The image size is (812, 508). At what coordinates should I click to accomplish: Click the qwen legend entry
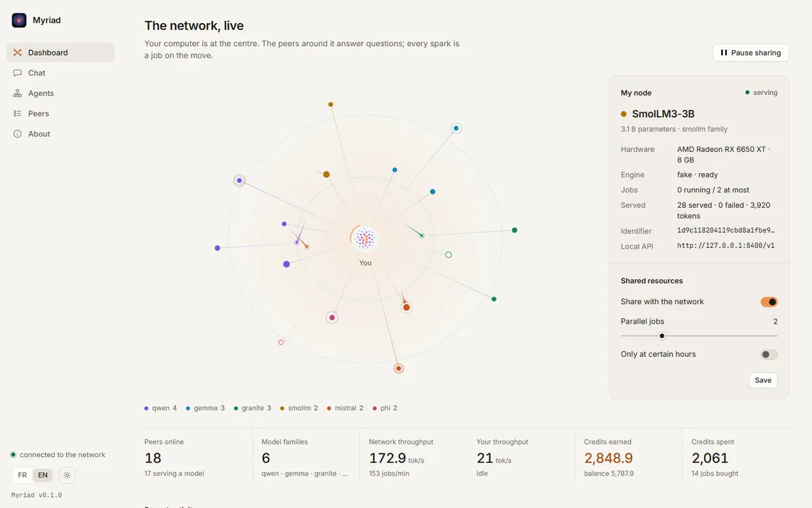[161, 408]
